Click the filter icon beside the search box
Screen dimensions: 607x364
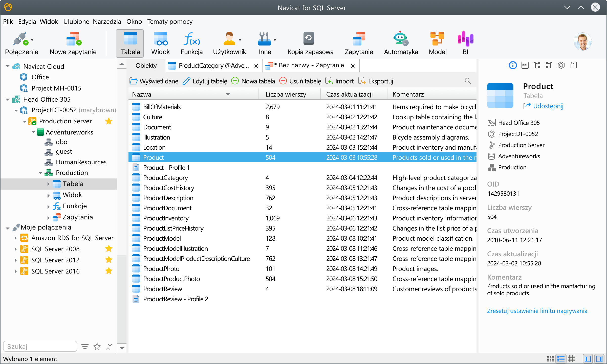pos(85,347)
